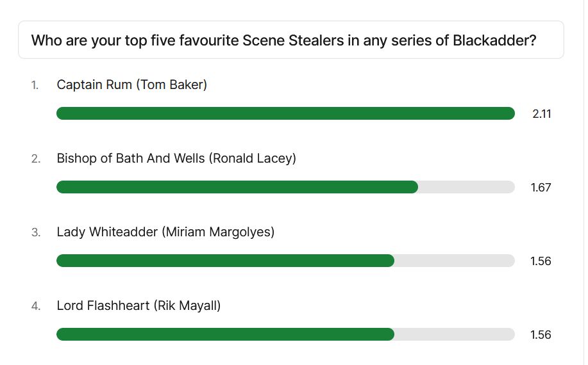Click rank number 4 in the list
Viewport: 588px width, 365px height.
[x=36, y=306]
